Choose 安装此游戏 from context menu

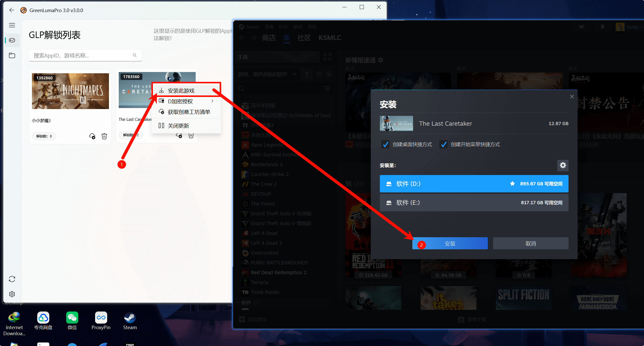(x=181, y=91)
